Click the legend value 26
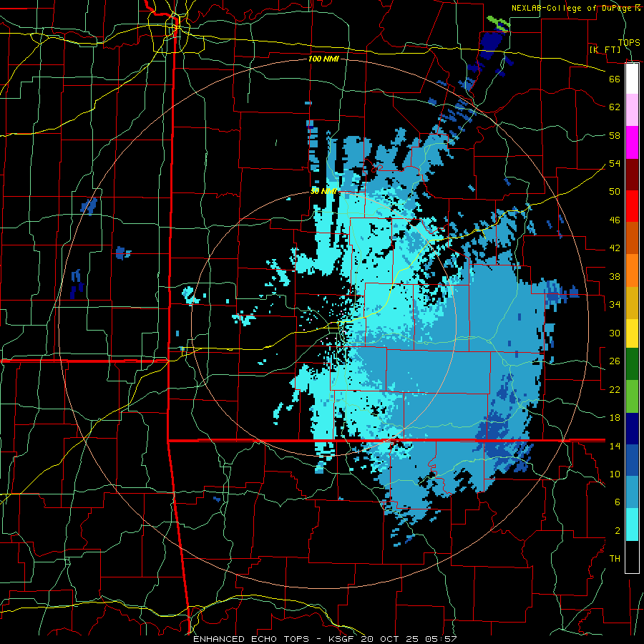Screen dimensions: 644x644 click(615, 361)
